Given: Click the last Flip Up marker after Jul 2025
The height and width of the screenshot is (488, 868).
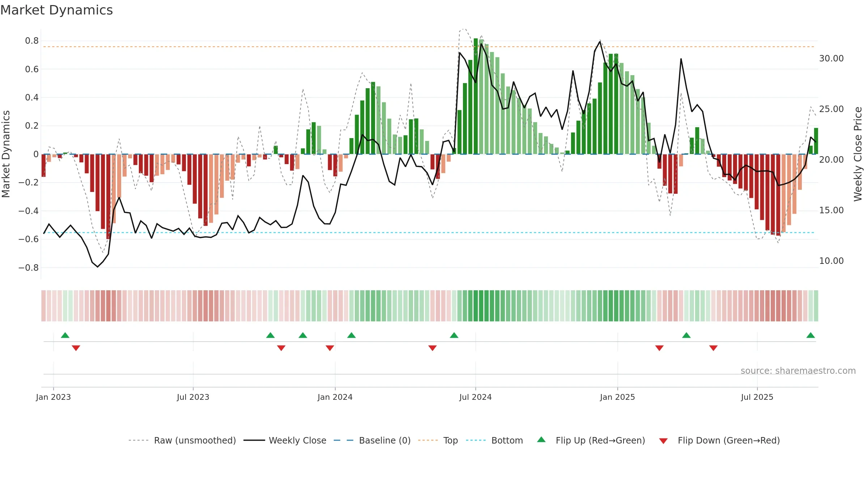Looking at the screenshot, I should (x=810, y=335).
